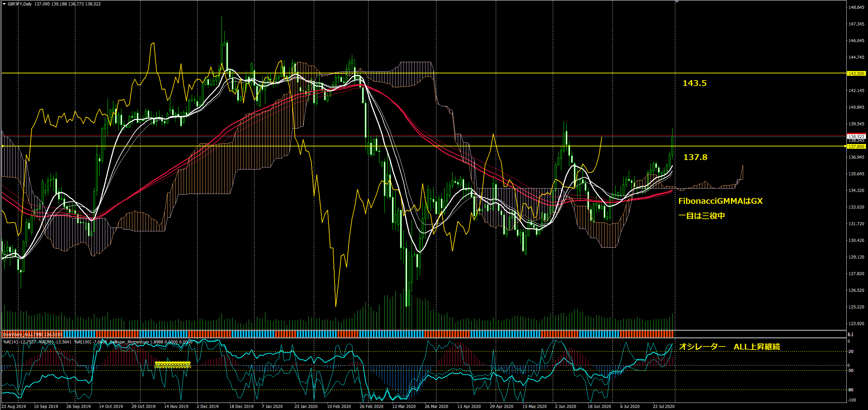The height and width of the screenshot is (410, 868).
Task: Click the '12 Mar 2020' date label
Action: click(403, 406)
